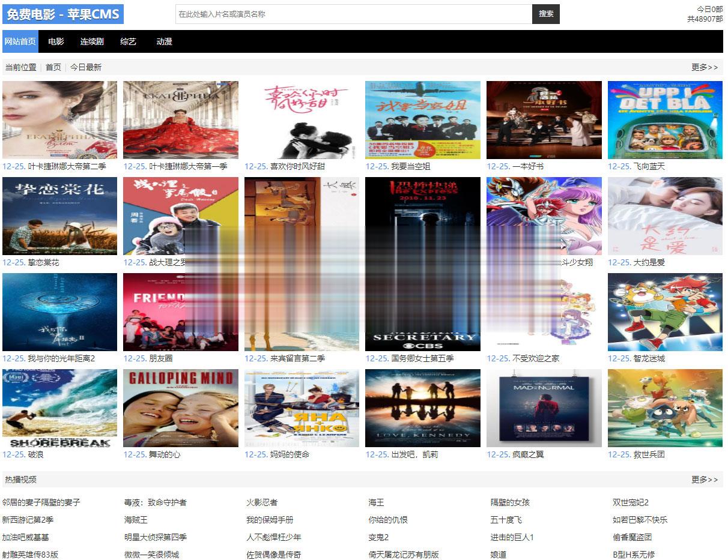Open the 智龙迷城 anime poster
Image resolution: width=728 pixels, height=560 pixels.
666,312
